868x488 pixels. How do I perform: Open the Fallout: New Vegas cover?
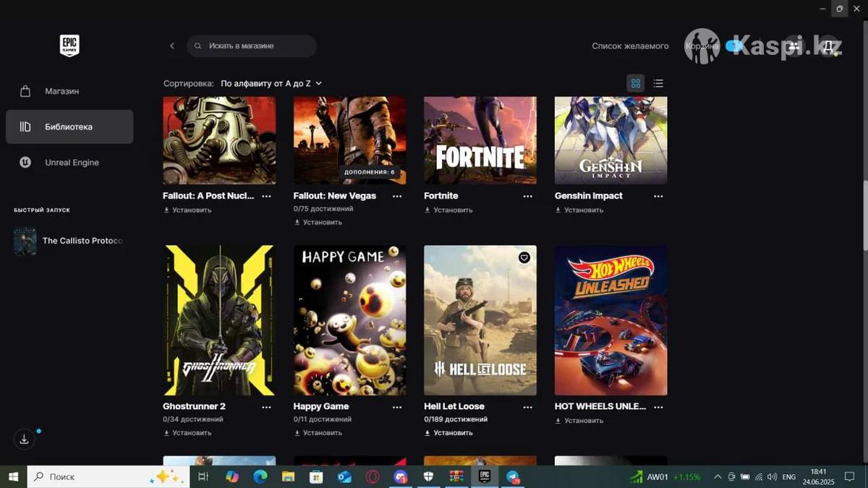pos(349,140)
